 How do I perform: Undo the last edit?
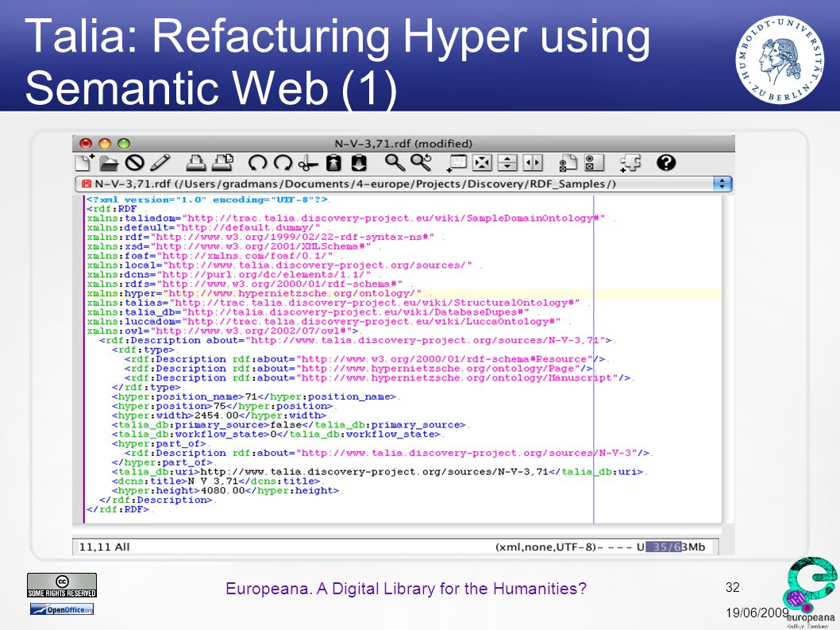[258, 162]
